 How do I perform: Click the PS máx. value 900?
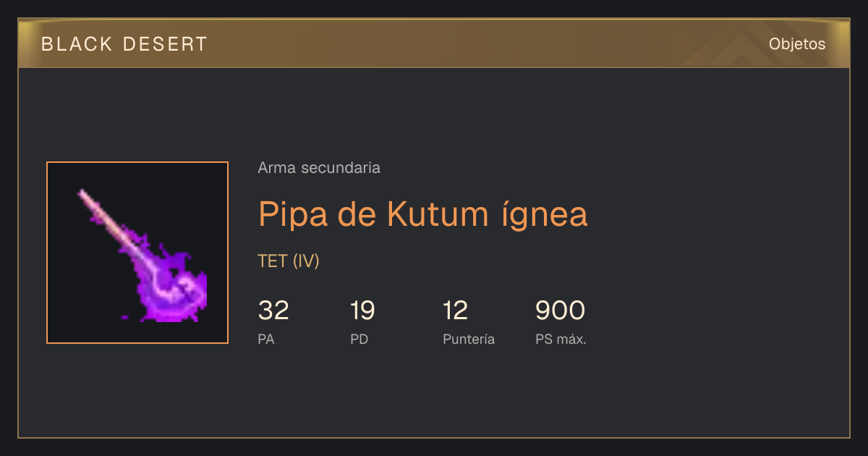point(560,311)
